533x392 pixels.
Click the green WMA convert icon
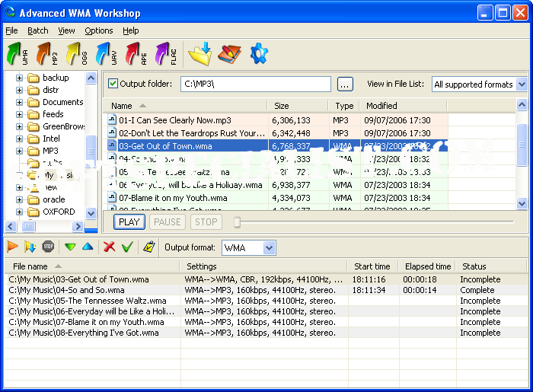point(17,55)
